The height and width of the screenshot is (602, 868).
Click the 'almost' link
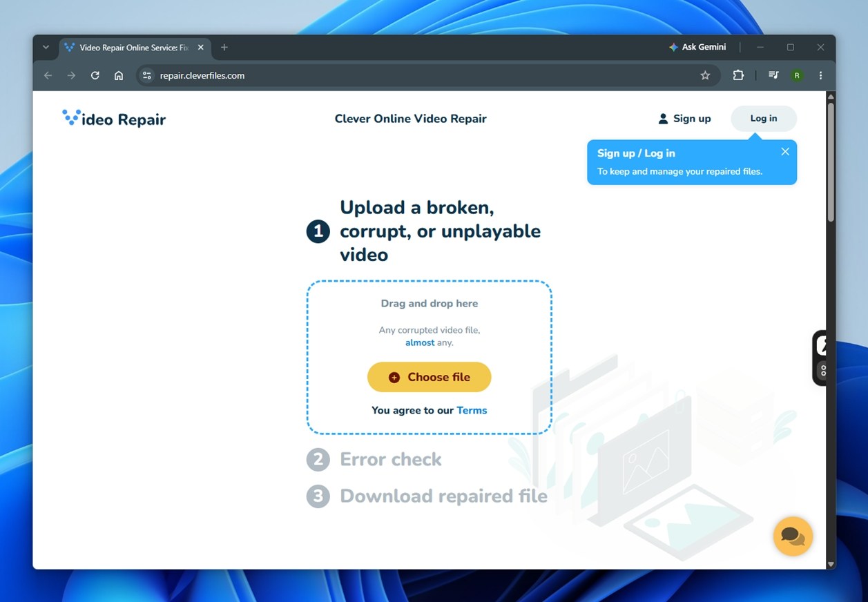click(420, 342)
